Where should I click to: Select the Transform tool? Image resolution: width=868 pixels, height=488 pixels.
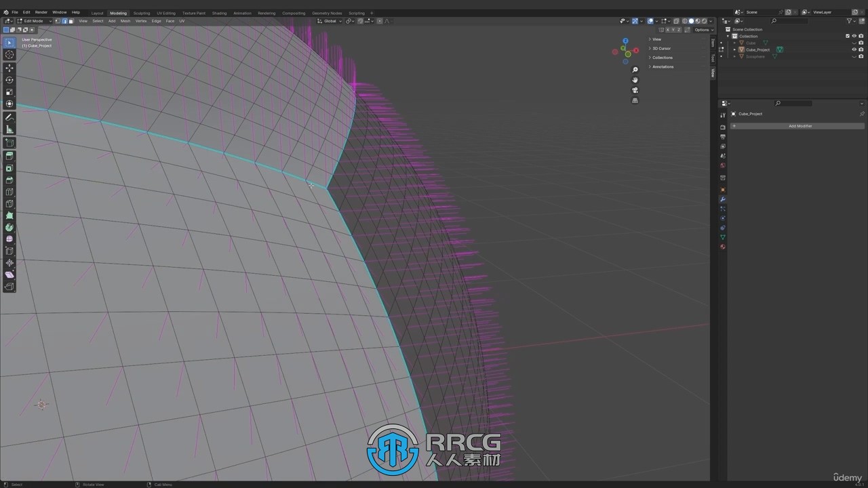pos(9,104)
